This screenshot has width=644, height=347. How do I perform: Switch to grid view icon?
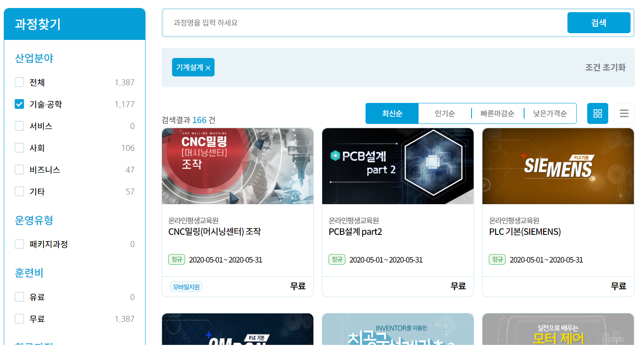597,113
